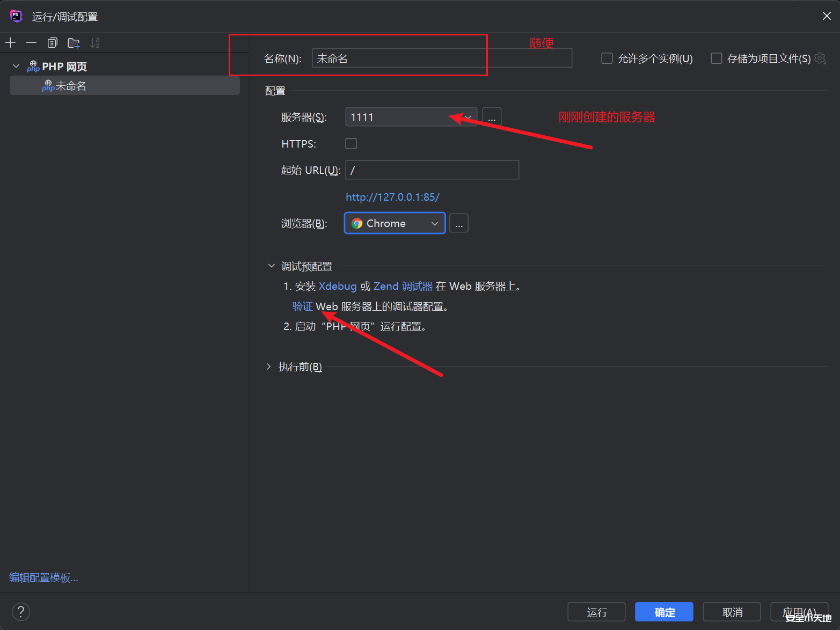Select the 未命名 configuration in the tree
Viewport: 840px width, 630px height.
[70, 85]
